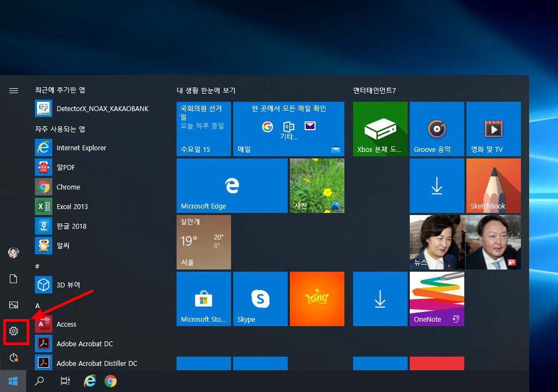Launch Groove 음악 tile

click(x=436, y=129)
